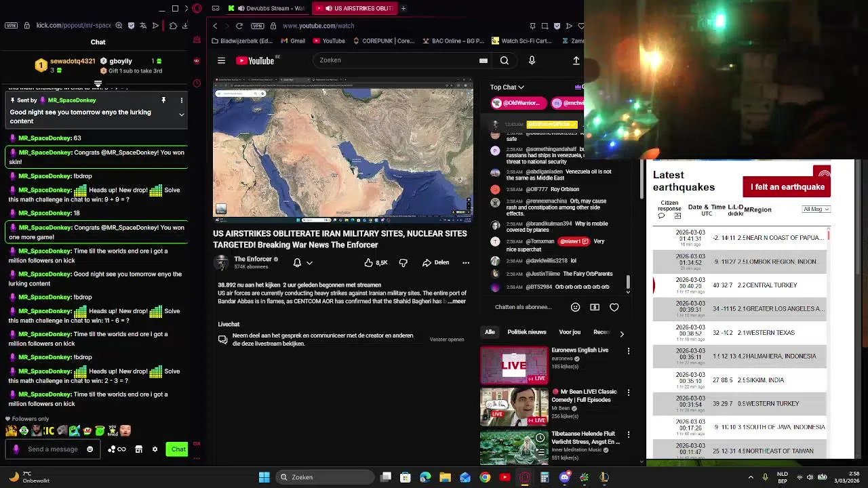Show hidden system tray icons chevron

[x=750, y=477]
